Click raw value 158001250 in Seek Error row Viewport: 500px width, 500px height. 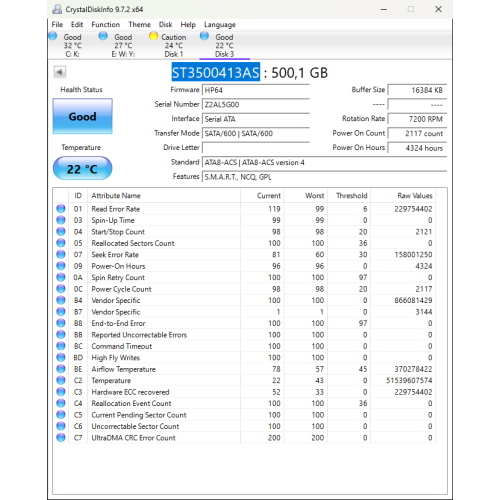pyautogui.click(x=413, y=254)
